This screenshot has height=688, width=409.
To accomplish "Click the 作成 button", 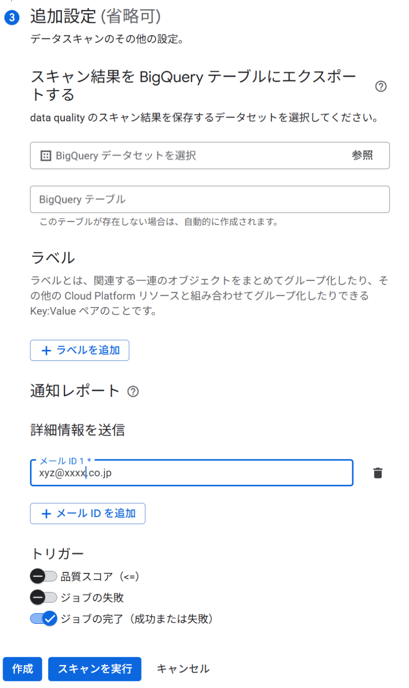I will coord(22,669).
